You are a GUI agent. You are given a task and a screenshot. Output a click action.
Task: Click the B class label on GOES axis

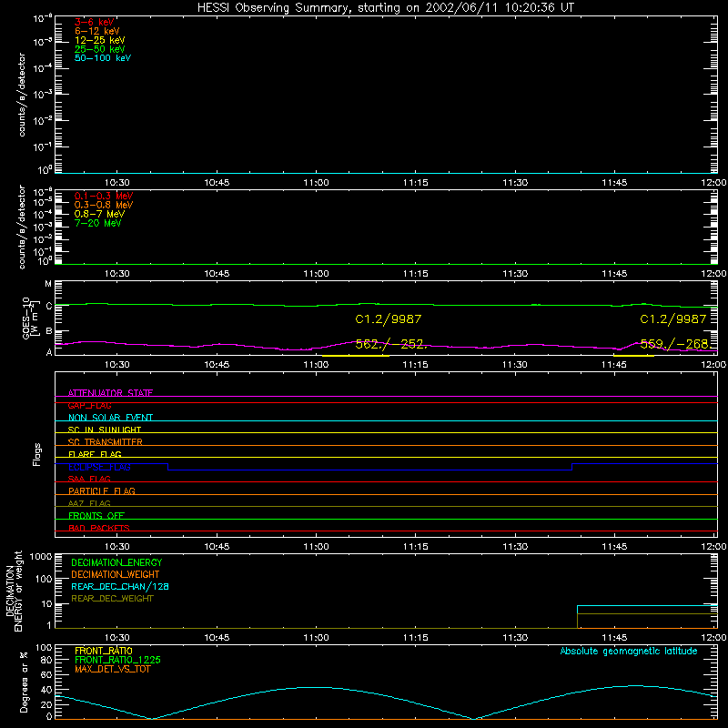coord(49,331)
